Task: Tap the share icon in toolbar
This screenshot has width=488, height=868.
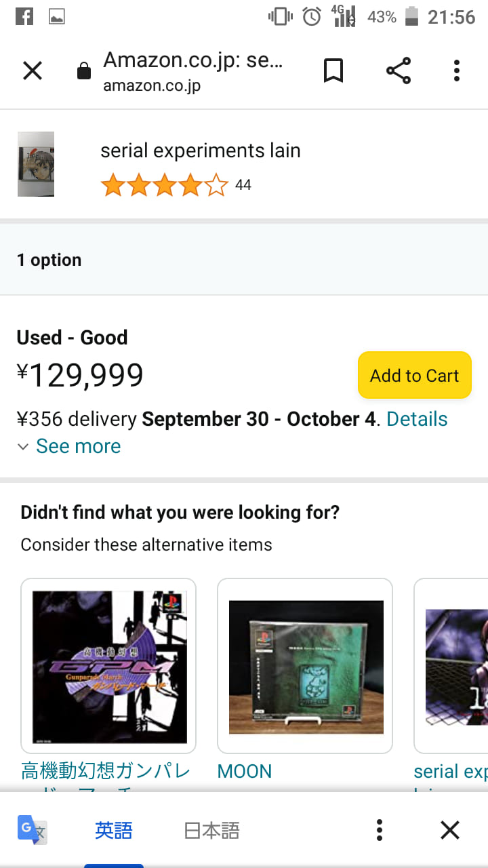Action: pyautogui.click(x=399, y=71)
